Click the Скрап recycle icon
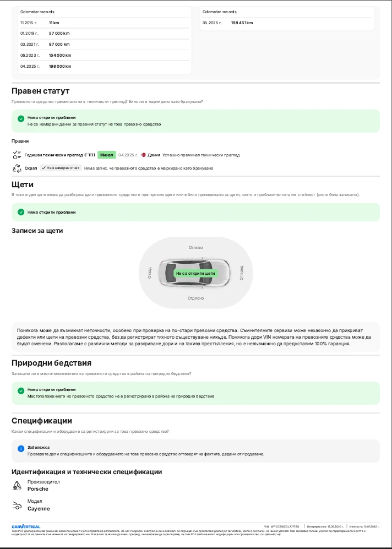Screen dimensions: 392x549 17,168
